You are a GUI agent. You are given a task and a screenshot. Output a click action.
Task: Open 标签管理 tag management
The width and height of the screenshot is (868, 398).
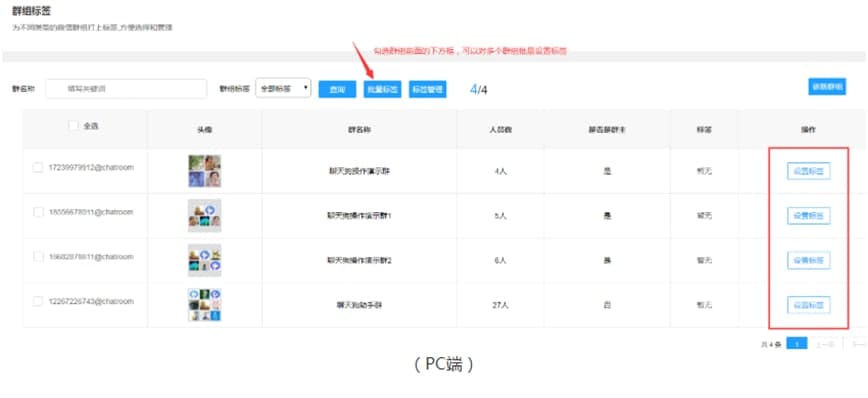[428, 89]
